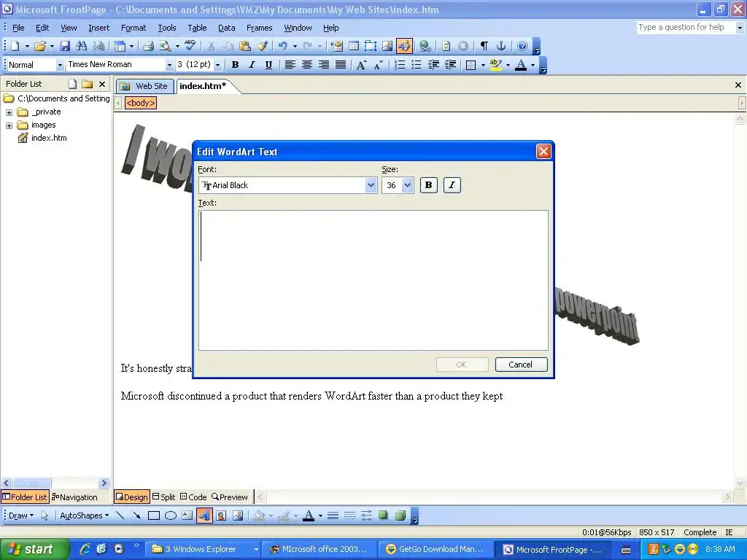Screen dimensions: 747x560
Task: Click the 3-D Style icon
Action: (400, 516)
